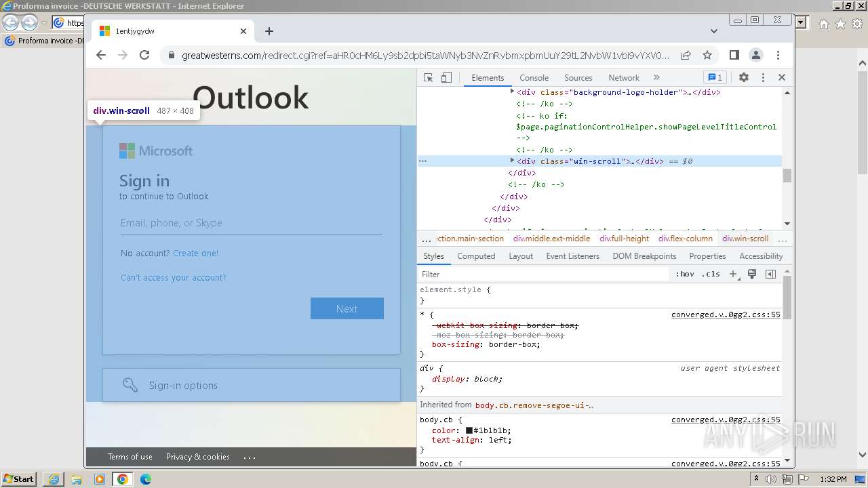Viewport: 868px width, 488px height.
Task: Switch to the Console tab
Action: pos(534,78)
